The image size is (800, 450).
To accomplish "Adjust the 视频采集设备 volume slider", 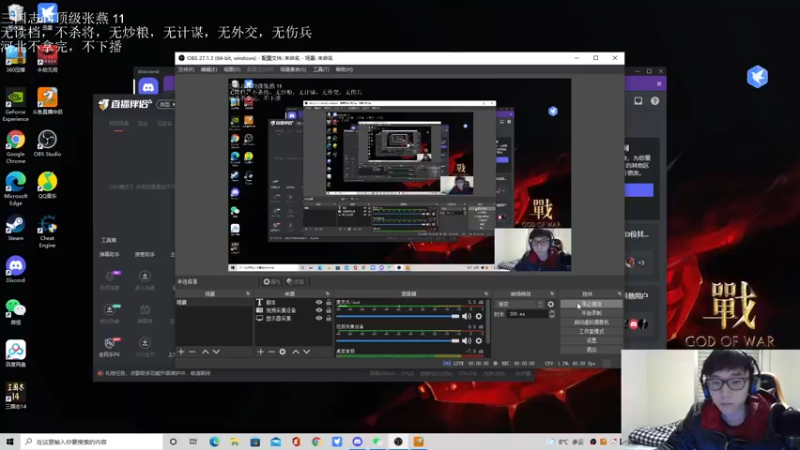I will [x=398, y=341].
